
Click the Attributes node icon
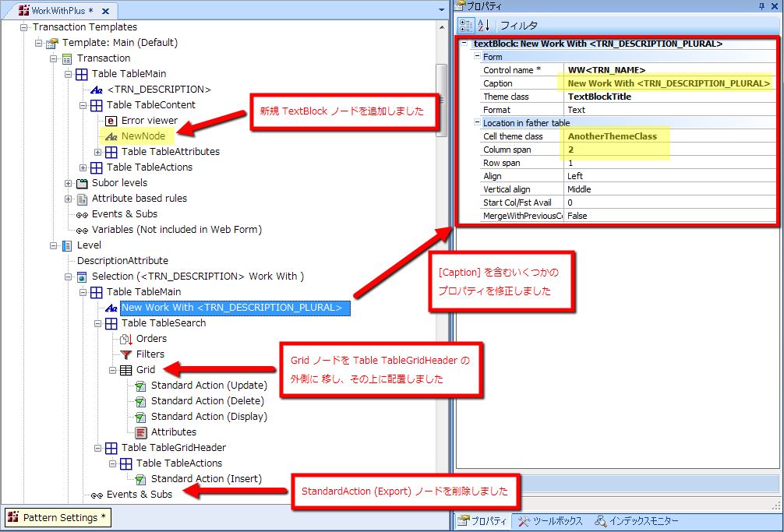click(141, 432)
